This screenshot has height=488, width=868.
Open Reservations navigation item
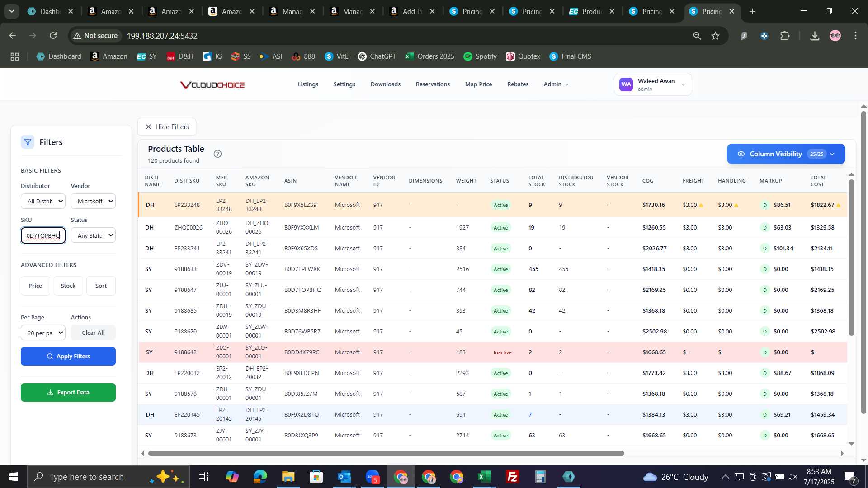(433, 84)
